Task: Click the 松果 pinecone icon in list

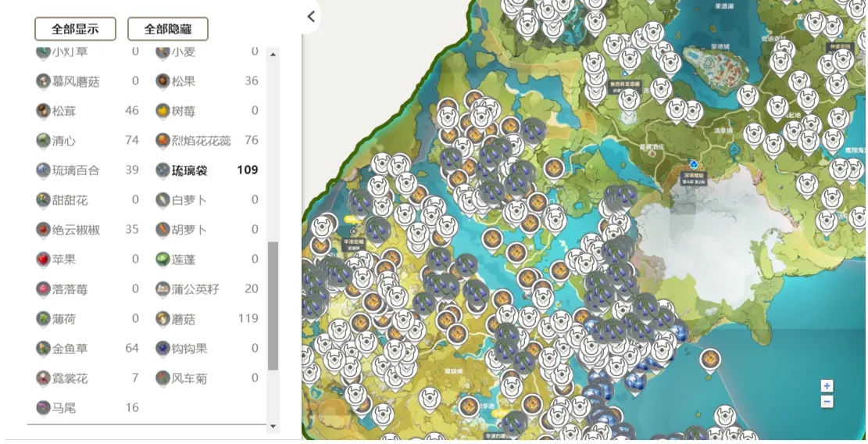Action: pyautogui.click(x=163, y=81)
